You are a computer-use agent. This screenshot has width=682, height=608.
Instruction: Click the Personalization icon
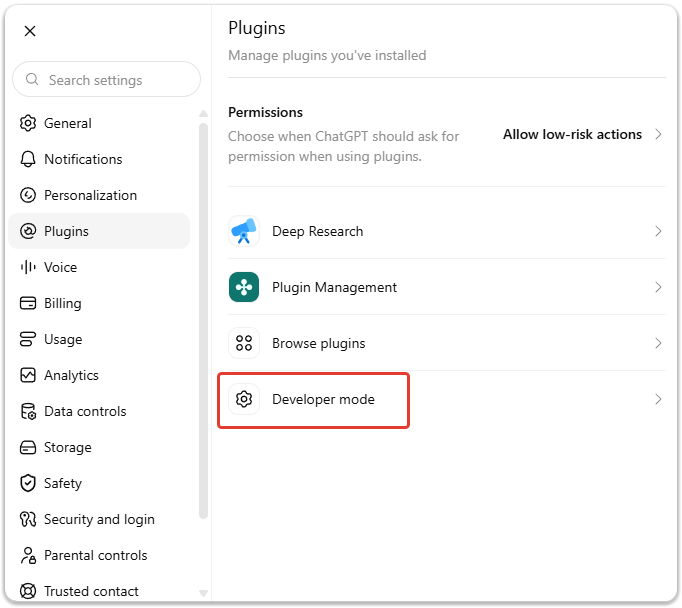click(28, 195)
